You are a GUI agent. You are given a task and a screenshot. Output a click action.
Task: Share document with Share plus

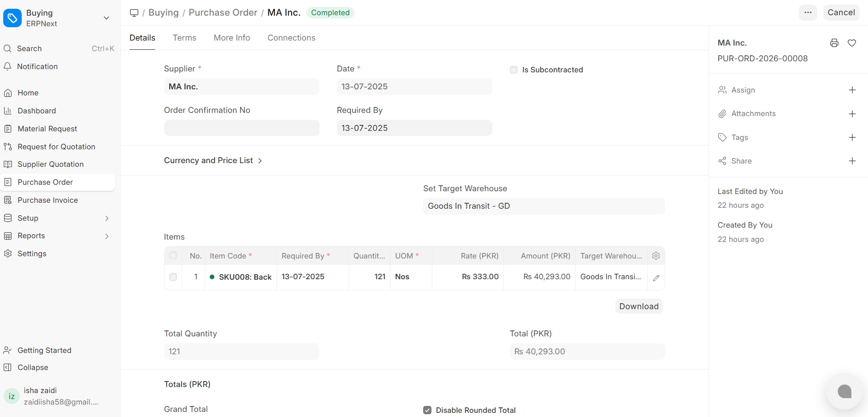click(x=852, y=161)
